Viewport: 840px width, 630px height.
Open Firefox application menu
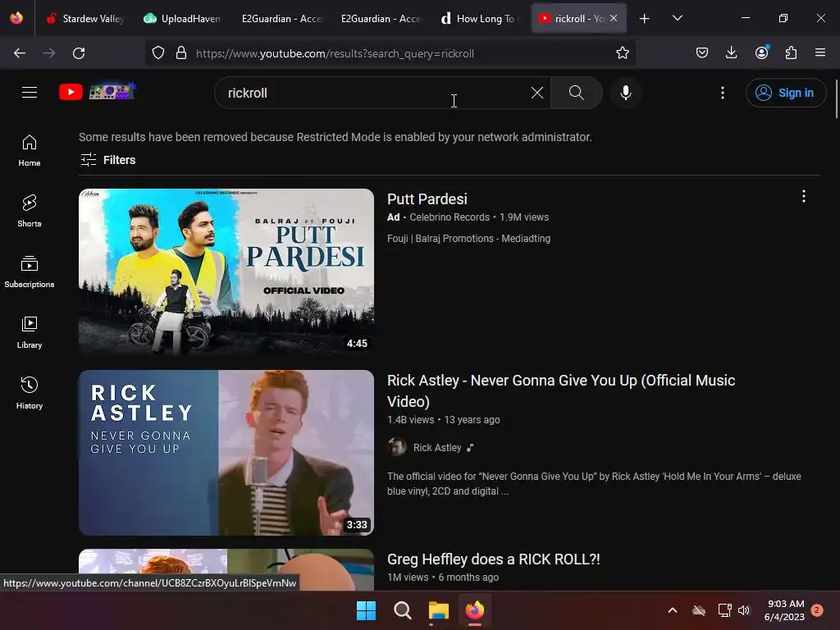click(820, 53)
